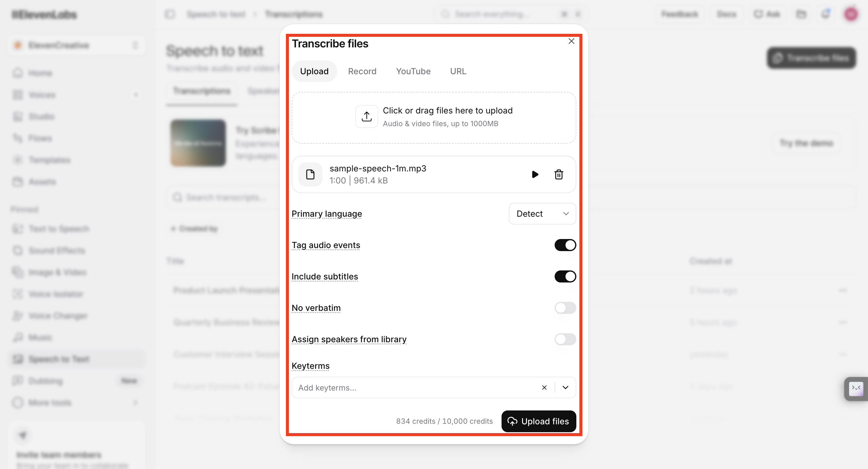This screenshot has width=868, height=469.
Task: Switch to the URL tab
Action: point(458,71)
